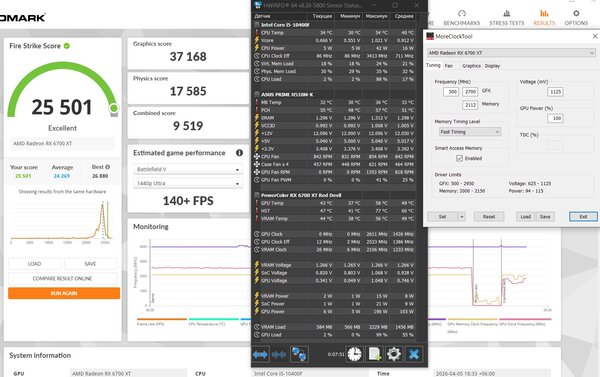
Task: Click MoreClockTool Load profile button
Action: [525, 217]
